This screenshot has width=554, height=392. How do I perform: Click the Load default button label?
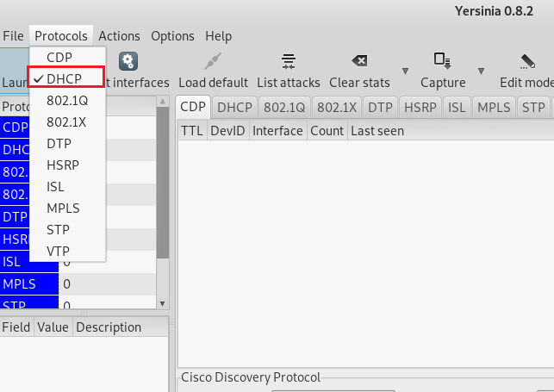(x=213, y=83)
